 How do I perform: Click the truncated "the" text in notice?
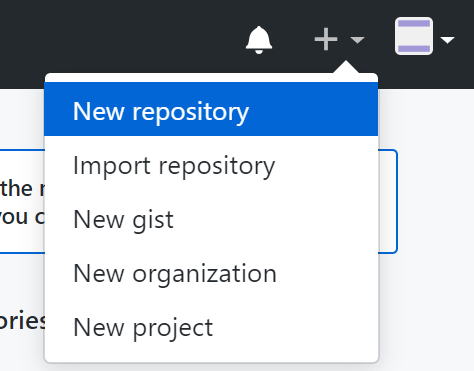pos(16,188)
